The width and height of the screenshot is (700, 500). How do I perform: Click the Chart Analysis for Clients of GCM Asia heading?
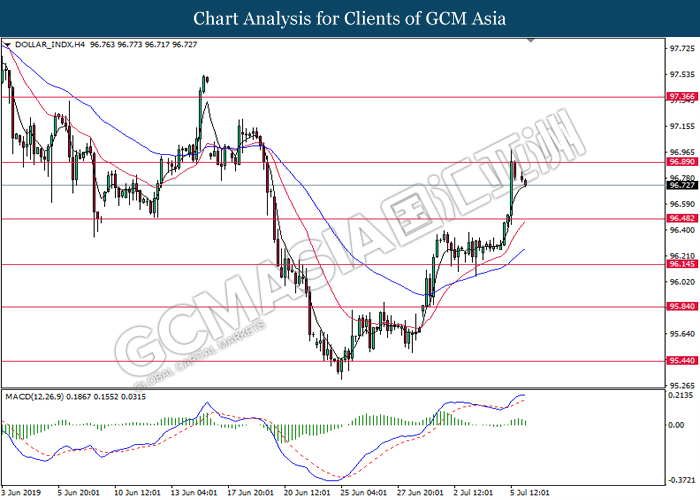pyautogui.click(x=350, y=19)
